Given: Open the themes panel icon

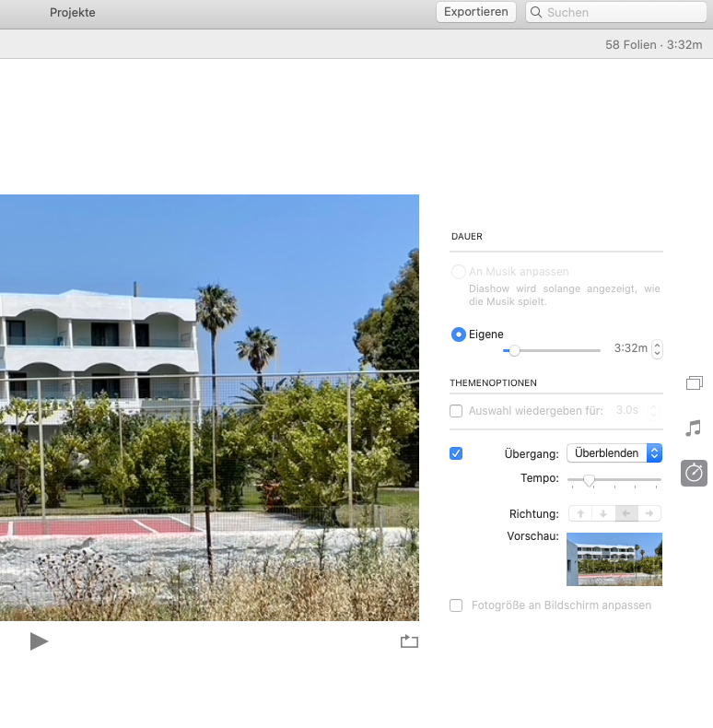Looking at the screenshot, I should tap(694, 382).
